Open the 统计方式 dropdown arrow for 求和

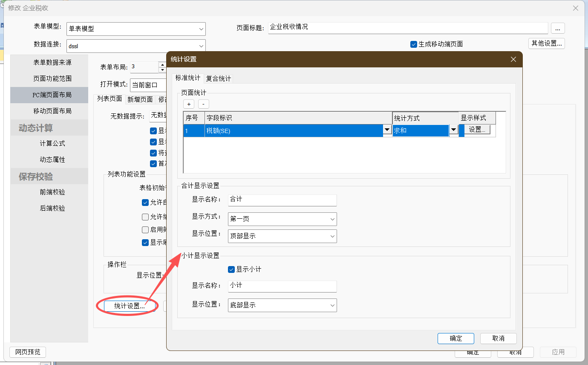click(453, 130)
